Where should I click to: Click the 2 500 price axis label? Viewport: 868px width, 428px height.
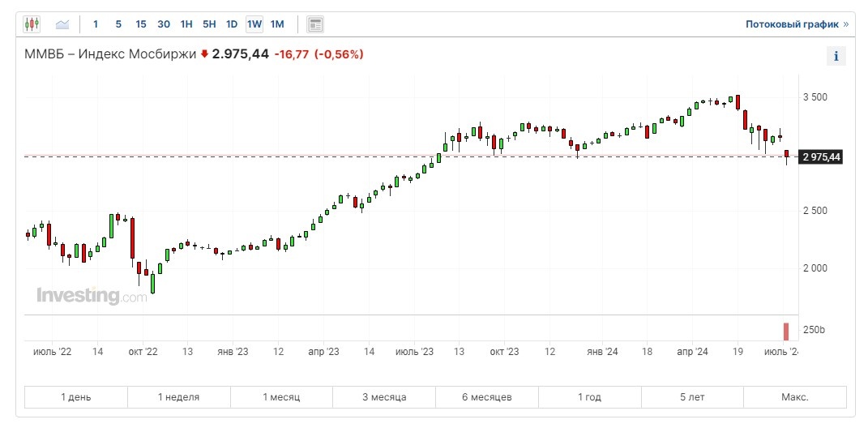815,211
